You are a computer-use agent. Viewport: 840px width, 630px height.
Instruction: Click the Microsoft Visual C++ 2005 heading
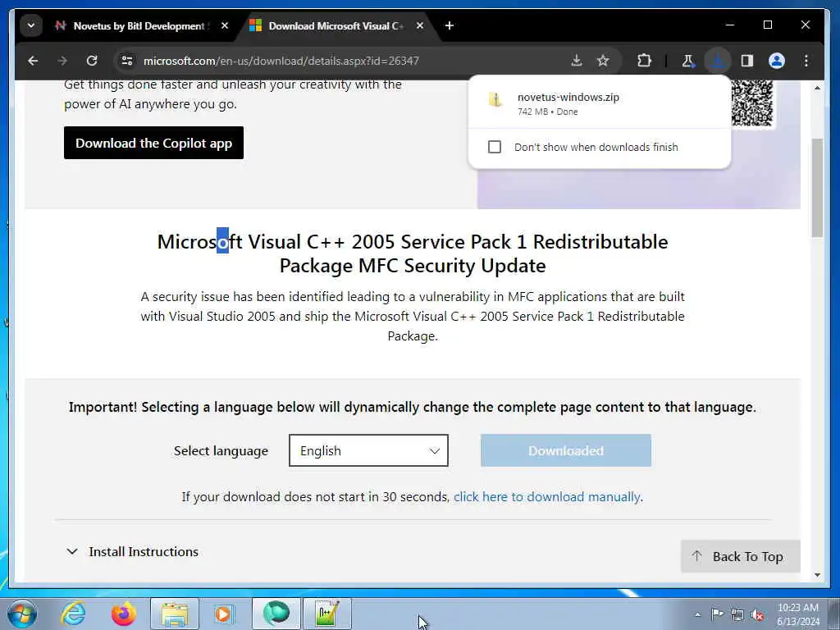[413, 254]
